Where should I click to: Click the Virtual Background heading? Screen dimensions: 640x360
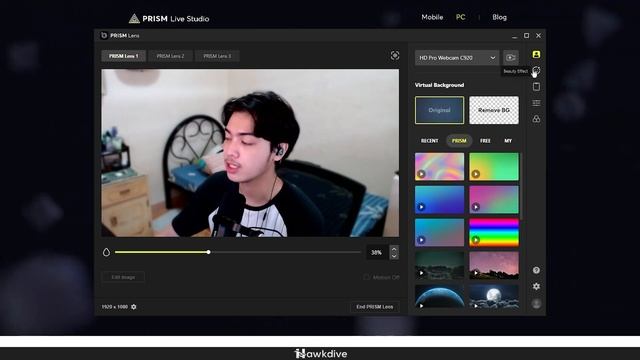(x=439, y=85)
